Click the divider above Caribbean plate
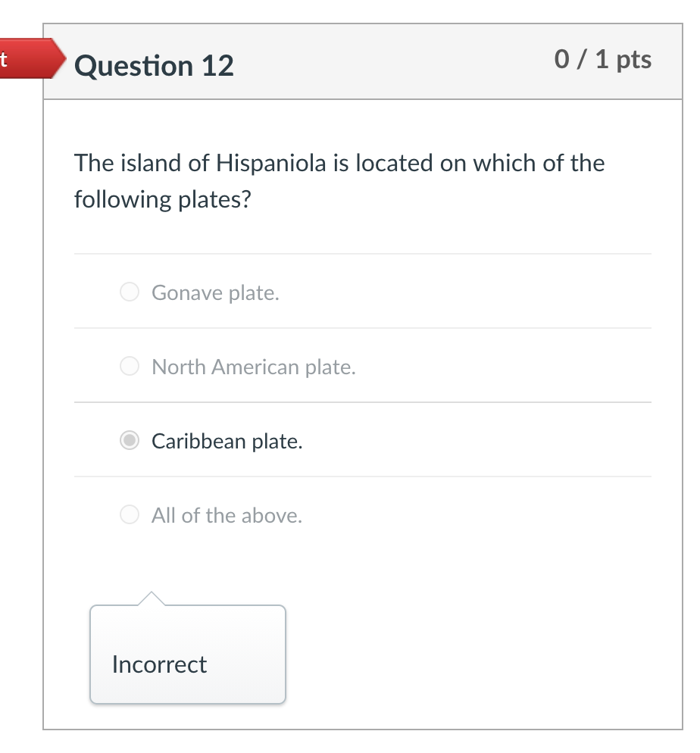This screenshot has width=700, height=753. [x=362, y=401]
